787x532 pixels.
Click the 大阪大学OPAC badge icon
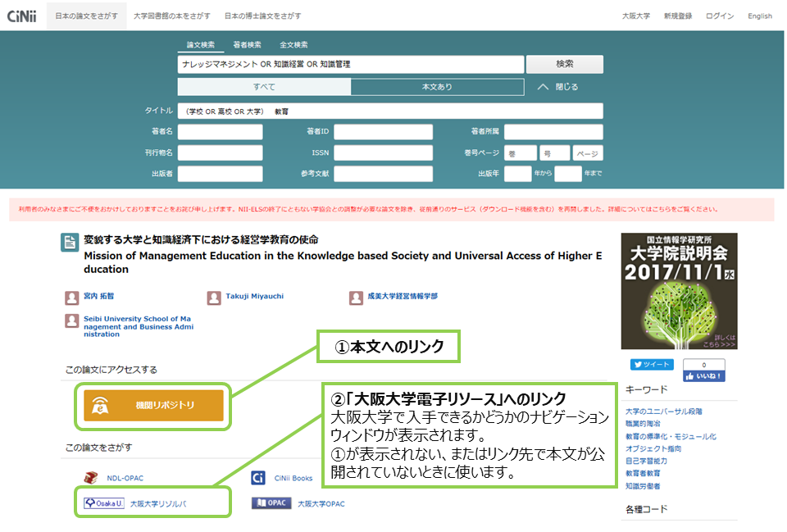point(271,503)
